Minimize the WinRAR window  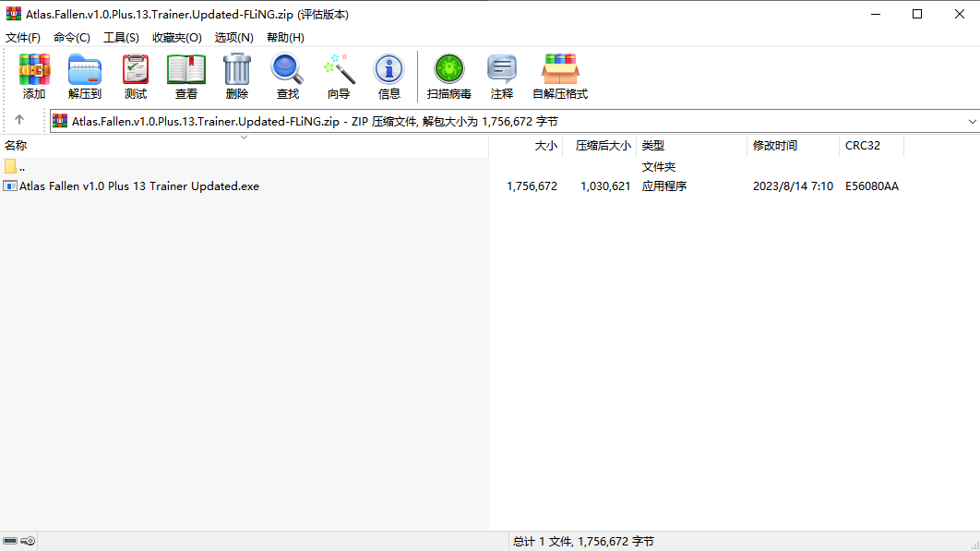pyautogui.click(x=876, y=14)
